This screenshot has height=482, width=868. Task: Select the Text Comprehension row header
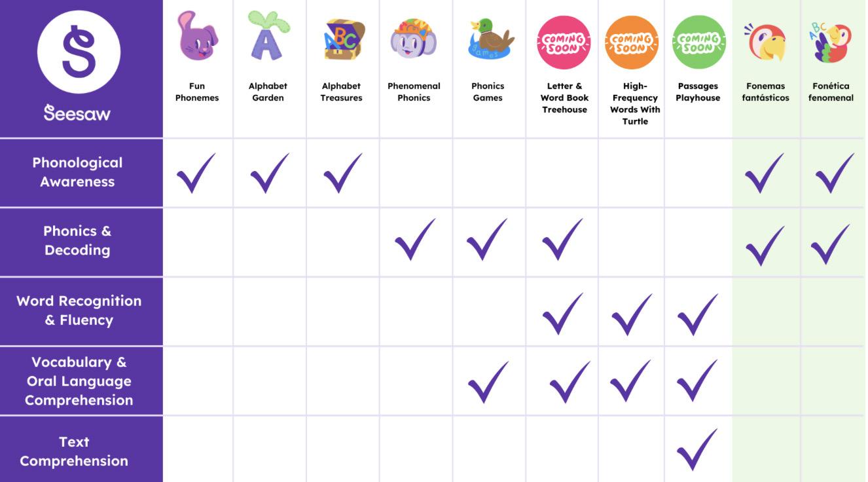click(74, 451)
